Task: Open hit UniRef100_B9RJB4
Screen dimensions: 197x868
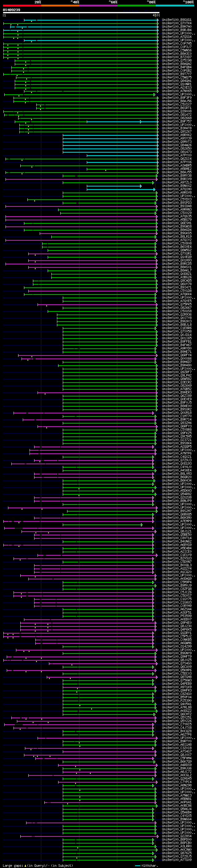Action: tap(176, 30)
